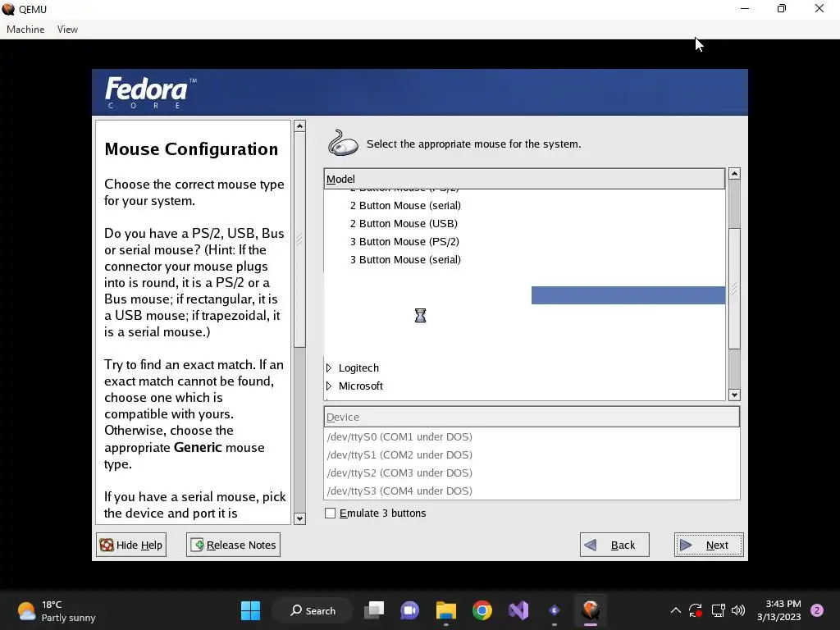Open the purple diamond taskbar app
840x630 pixels.
(x=555, y=610)
